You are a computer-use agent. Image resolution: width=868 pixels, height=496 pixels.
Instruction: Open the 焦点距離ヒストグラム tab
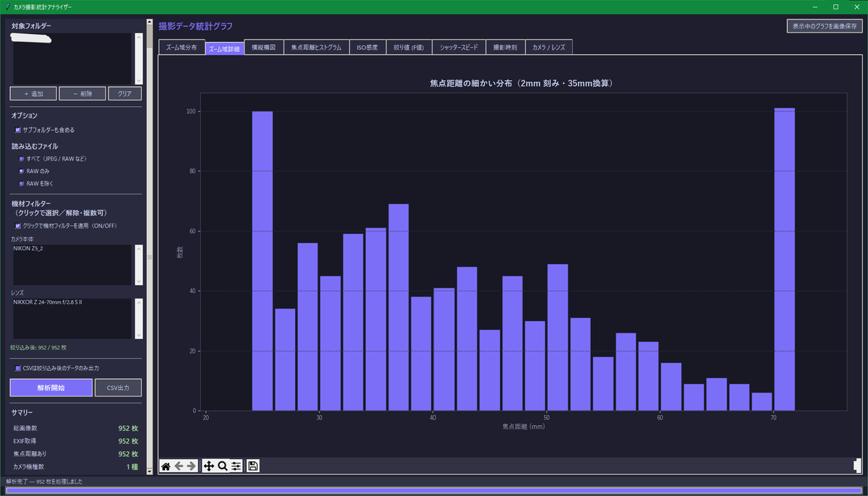coord(316,47)
